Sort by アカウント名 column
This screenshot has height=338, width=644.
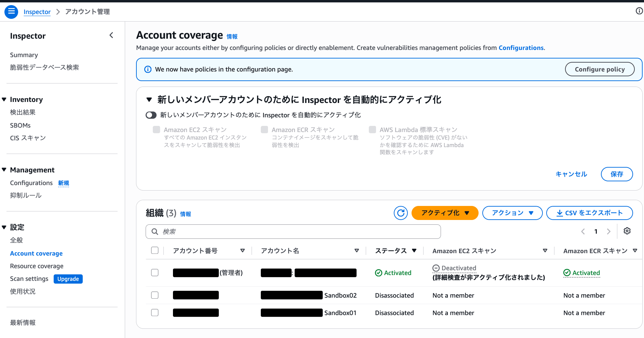pyautogui.click(x=357, y=251)
